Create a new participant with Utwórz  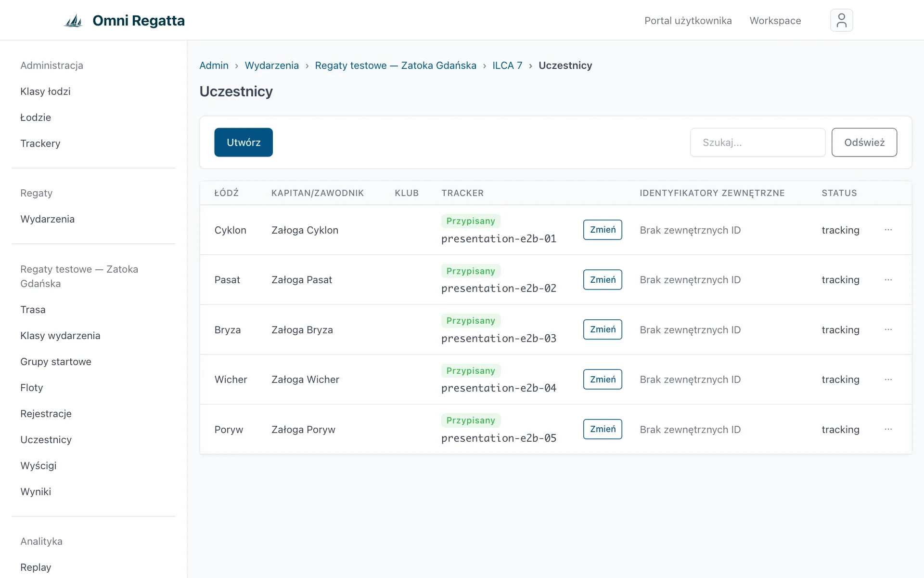click(244, 142)
